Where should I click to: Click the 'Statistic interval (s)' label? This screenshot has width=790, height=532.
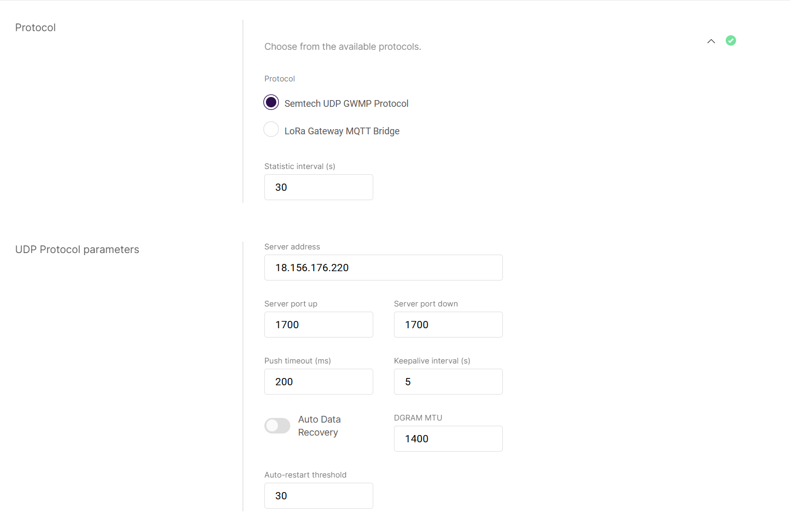pyautogui.click(x=300, y=166)
